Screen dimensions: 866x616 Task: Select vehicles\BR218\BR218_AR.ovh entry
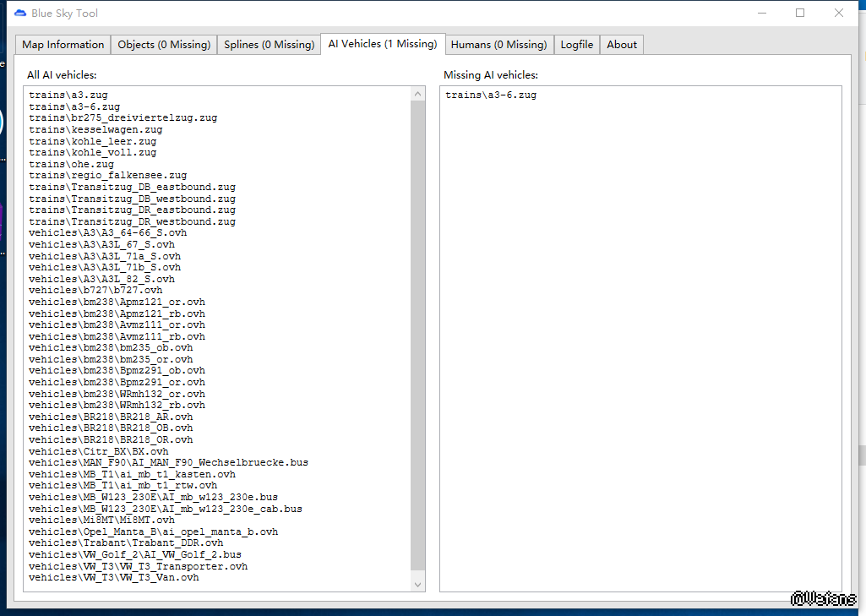(111, 417)
